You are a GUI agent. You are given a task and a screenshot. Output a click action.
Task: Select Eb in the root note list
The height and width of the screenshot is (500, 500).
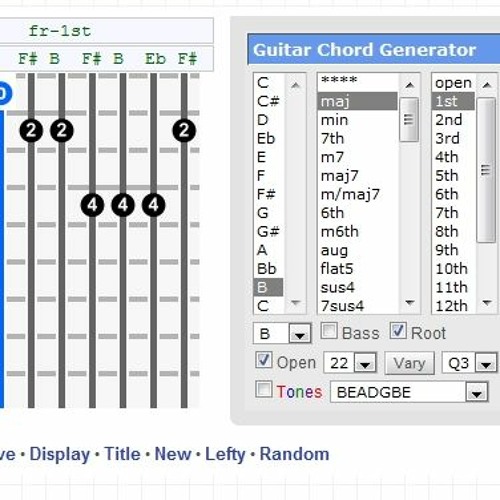pos(268,138)
